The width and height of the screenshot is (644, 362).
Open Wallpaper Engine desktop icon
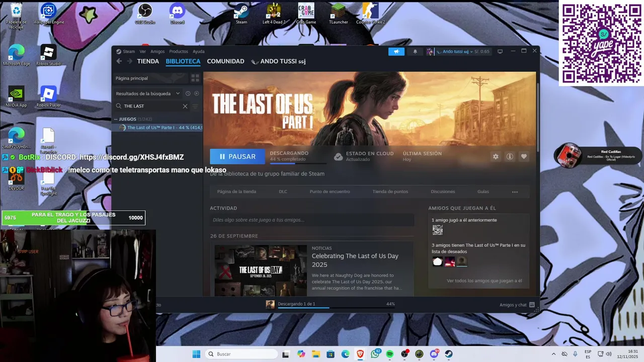pyautogui.click(x=48, y=14)
